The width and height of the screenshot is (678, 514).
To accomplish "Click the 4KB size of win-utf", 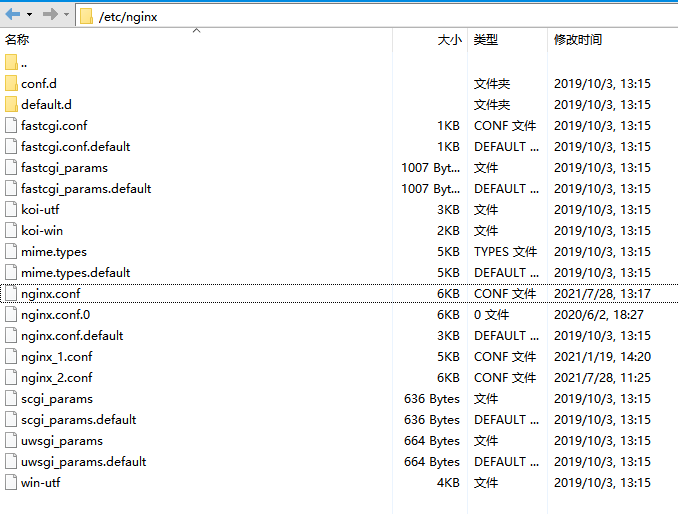I will tap(448, 483).
